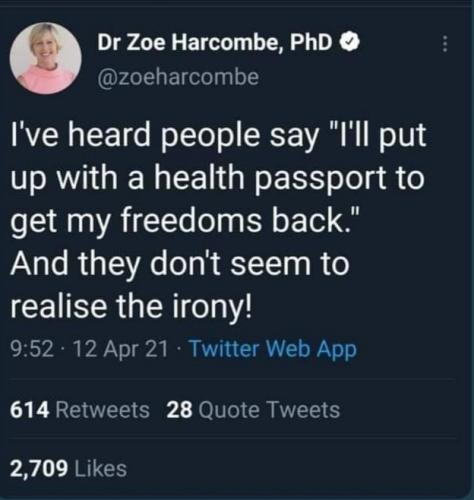This screenshot has height=500, width=474.
Task: Click the 9:52 timestamp
Action: (32, 349)
